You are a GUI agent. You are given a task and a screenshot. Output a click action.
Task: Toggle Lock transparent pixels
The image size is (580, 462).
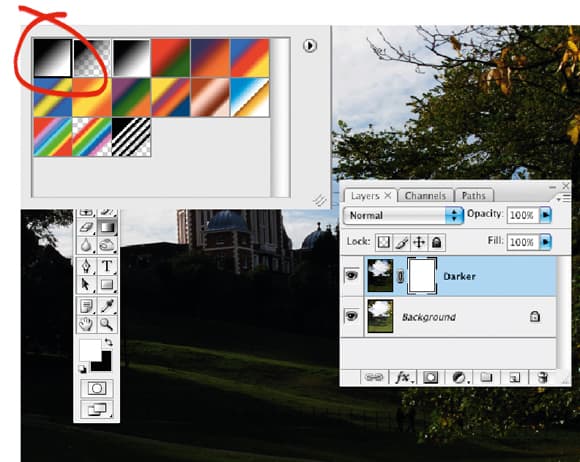pos(383,242)
